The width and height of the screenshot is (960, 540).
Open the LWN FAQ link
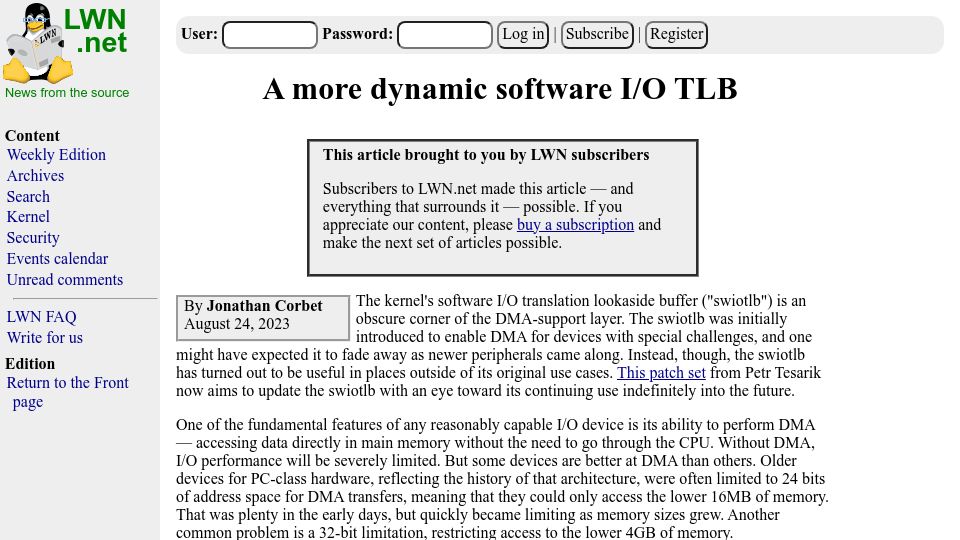tap(42, 317)
